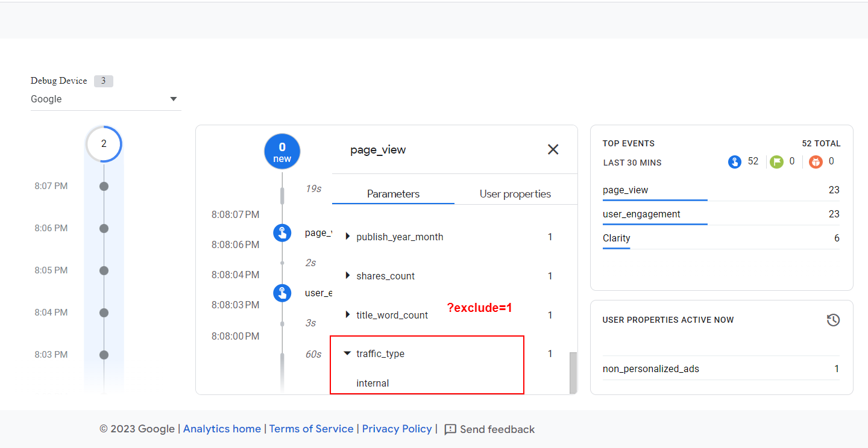
Task: Click the Send feedback speech bubble icon
Action: (x=451, y=429)
